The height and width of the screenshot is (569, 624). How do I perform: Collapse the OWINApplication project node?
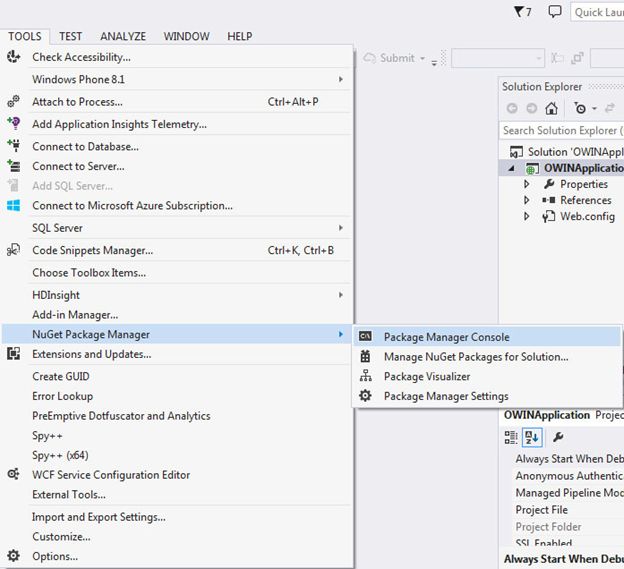[509, 168]
